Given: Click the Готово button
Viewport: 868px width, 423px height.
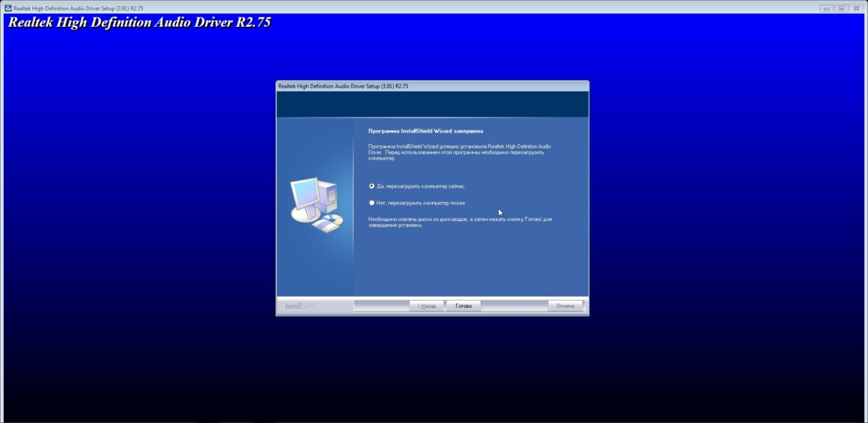Looking at the screenshot, I should pyautogui.click(x=463, y=306).
